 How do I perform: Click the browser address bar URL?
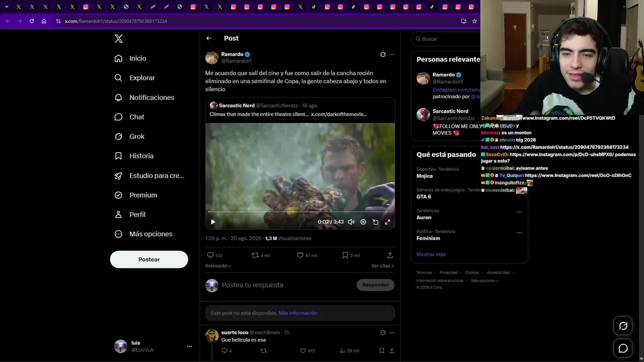116,21
